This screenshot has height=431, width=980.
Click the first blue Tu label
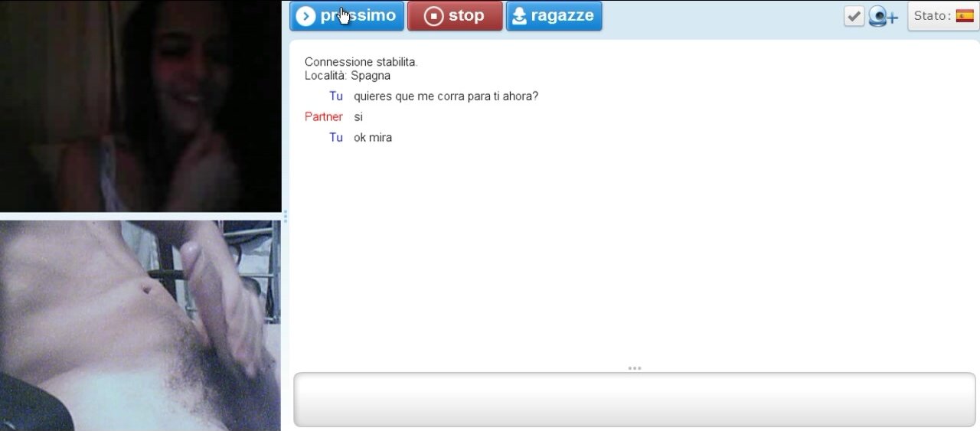click(x=335, y=96)
